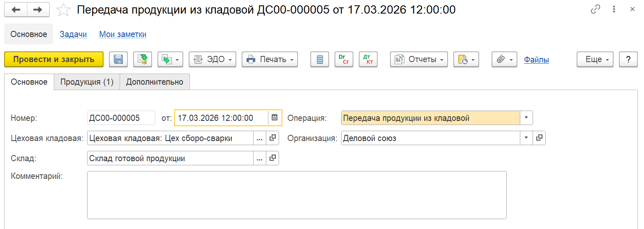
Task: Save the document with diskette icon
Action: (x=118, y=59)
